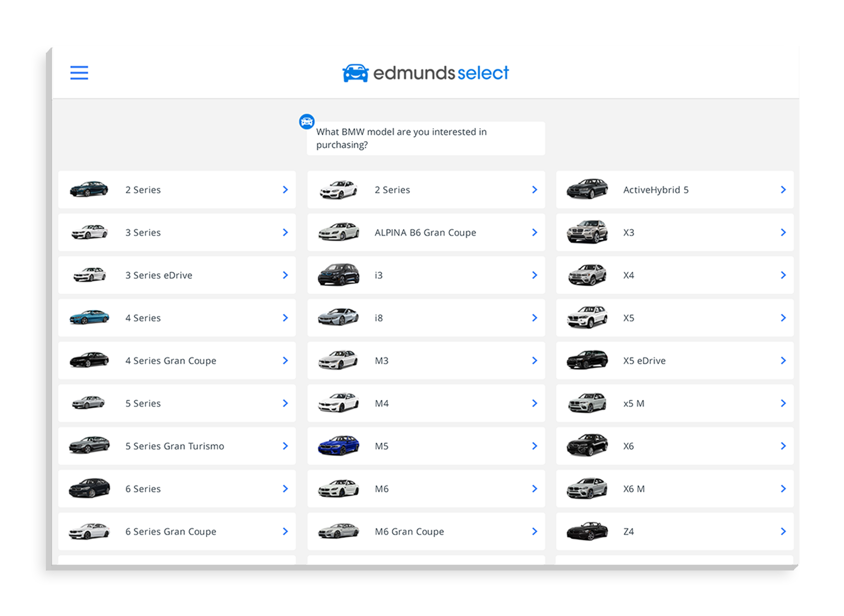Click the M3 car image
Screen dimensions: 844x616
(338, 360)
